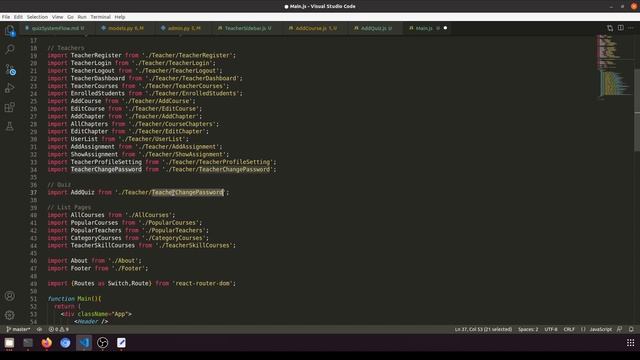Screen dimensions: 640x360
Task: Open the Explorer view in activity bar
Action: pos(10,31)
